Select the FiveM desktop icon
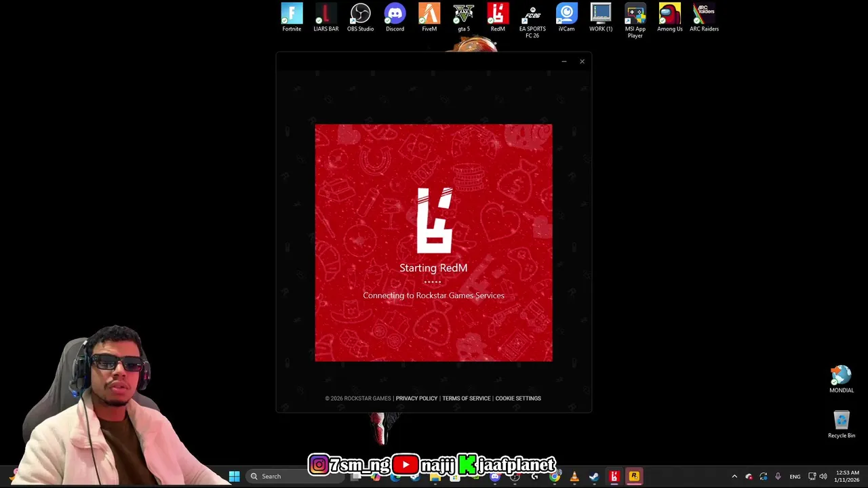 pyautogui.click(x=429, y=18)
